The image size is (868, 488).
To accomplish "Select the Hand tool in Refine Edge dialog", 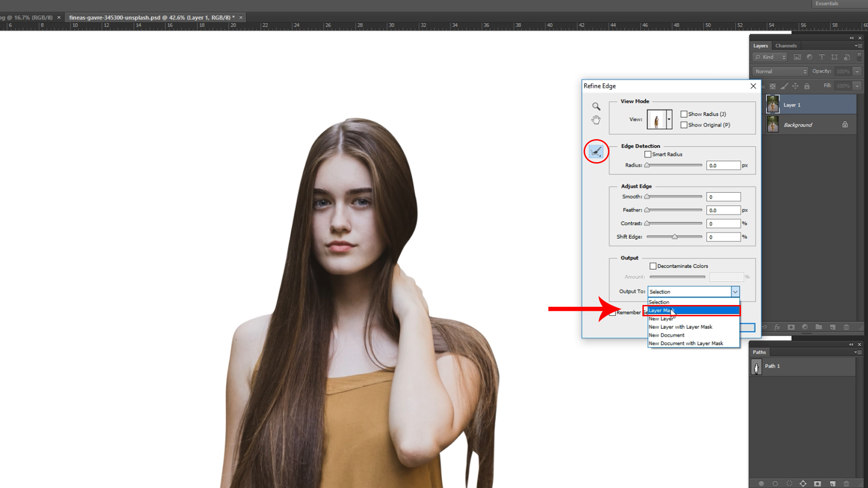I will (596, 119).
